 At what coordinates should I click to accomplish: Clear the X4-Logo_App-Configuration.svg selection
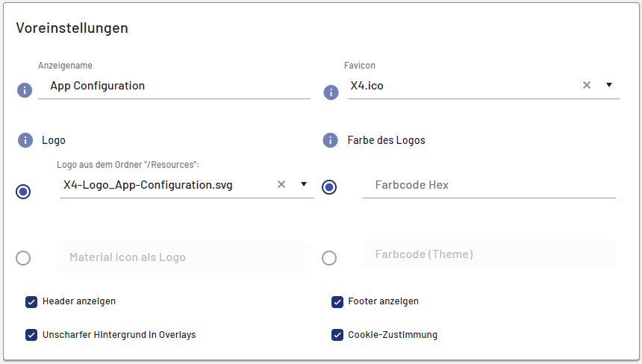tap(281, 184)
